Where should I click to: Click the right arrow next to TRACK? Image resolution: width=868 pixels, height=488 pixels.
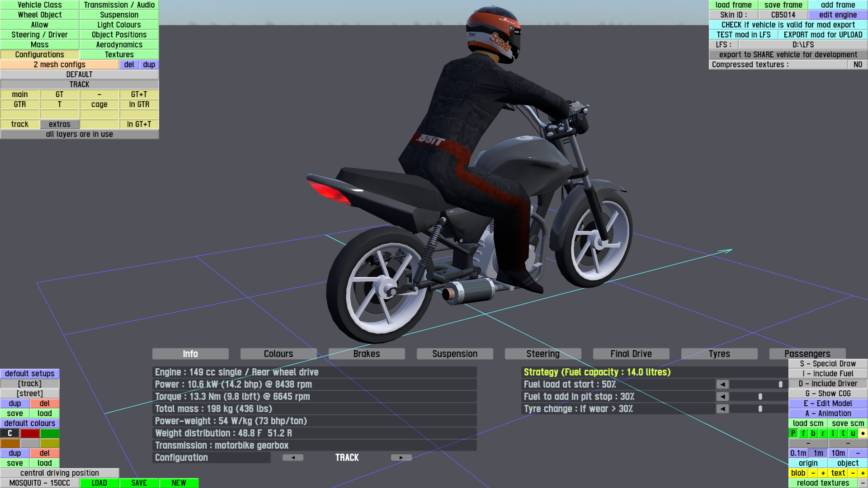click(401, 458)
